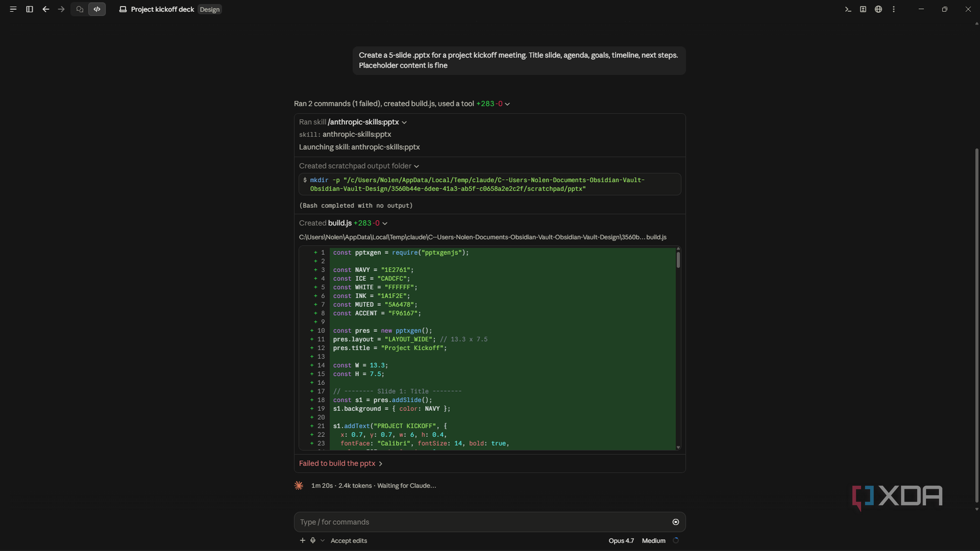Click the microphone dictation icon
Screen dimensions: 980x551
point(313,540)
